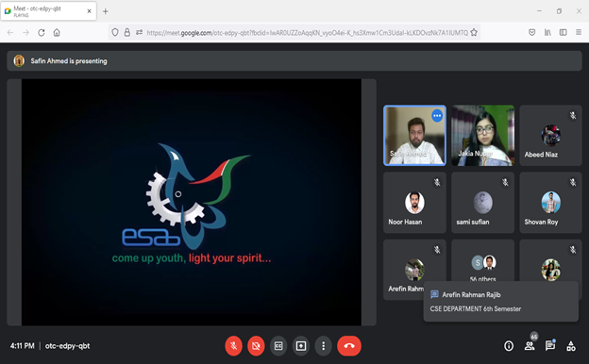This screenshot has height=364, width=589.
Task: Toggle closed captions
Action: 278,346
